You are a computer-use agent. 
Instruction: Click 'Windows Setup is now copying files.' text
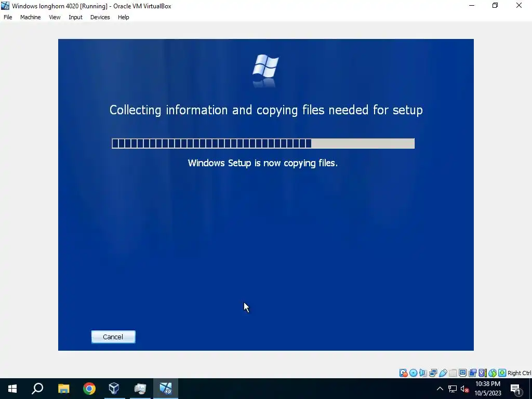(263, 163)
